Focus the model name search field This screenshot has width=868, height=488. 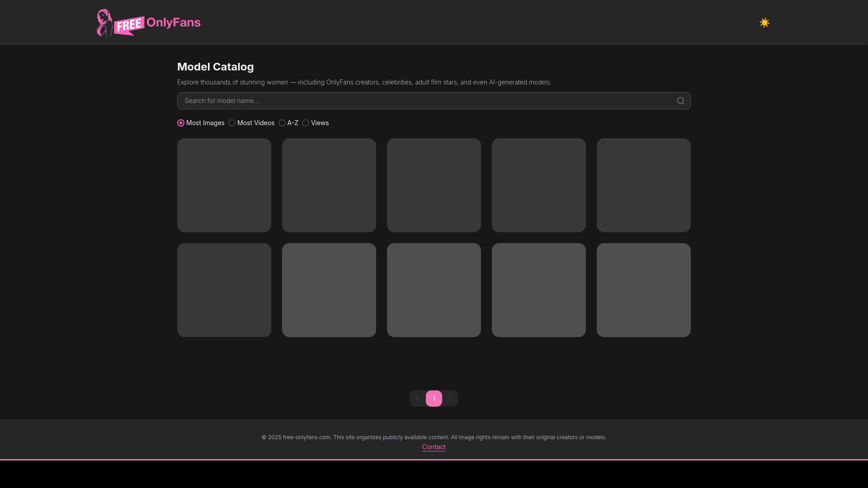pyautogui.click(x=434, y=101)
